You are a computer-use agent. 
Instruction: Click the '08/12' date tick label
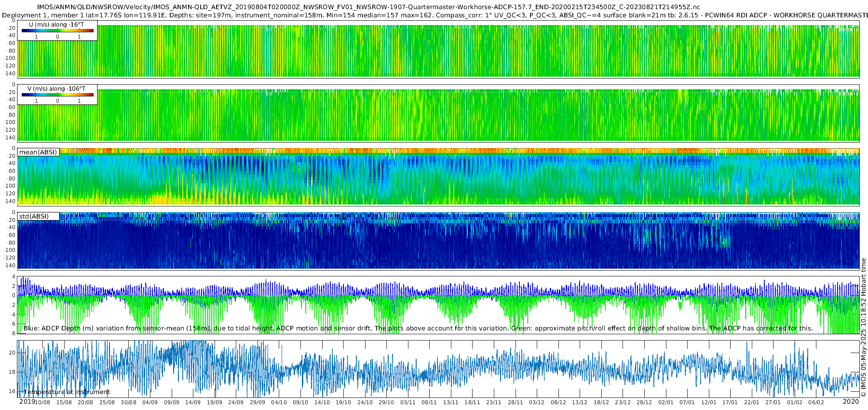(x=558, y=402)
